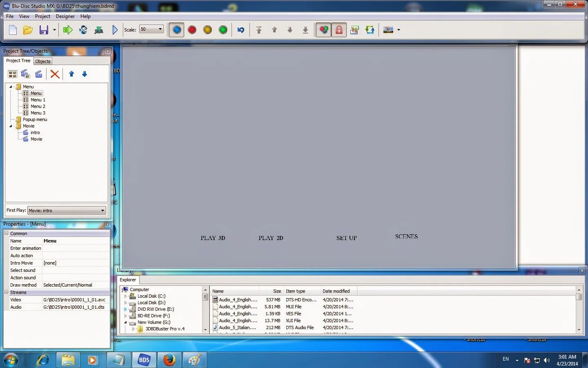
Task: Toggle the RGB colors mode button
Action: 323,29
